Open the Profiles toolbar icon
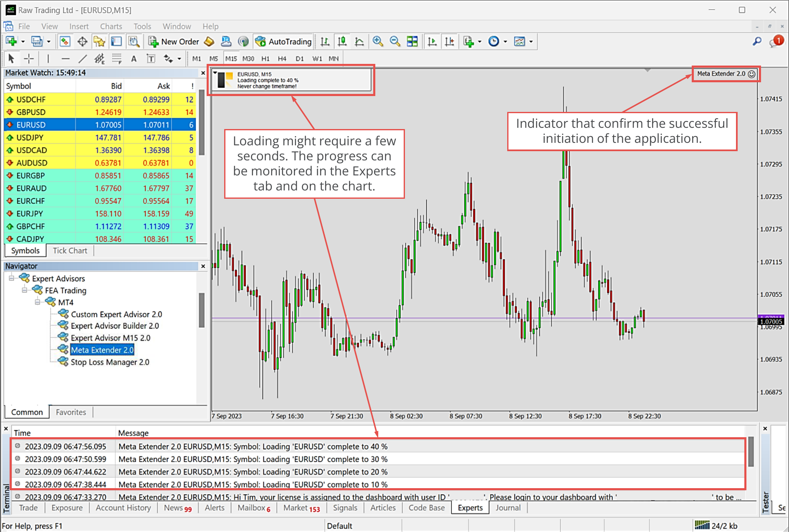The image size is (789, 532). pos(37,41)
